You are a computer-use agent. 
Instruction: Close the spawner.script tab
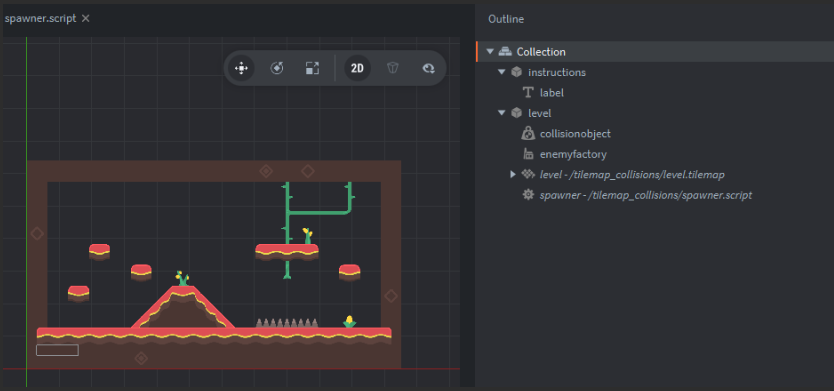click(x=86, y=19)
